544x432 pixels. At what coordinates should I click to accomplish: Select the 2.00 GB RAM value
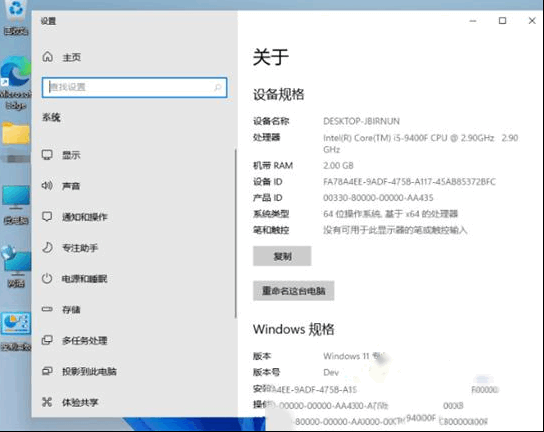(x=338, y=166)
